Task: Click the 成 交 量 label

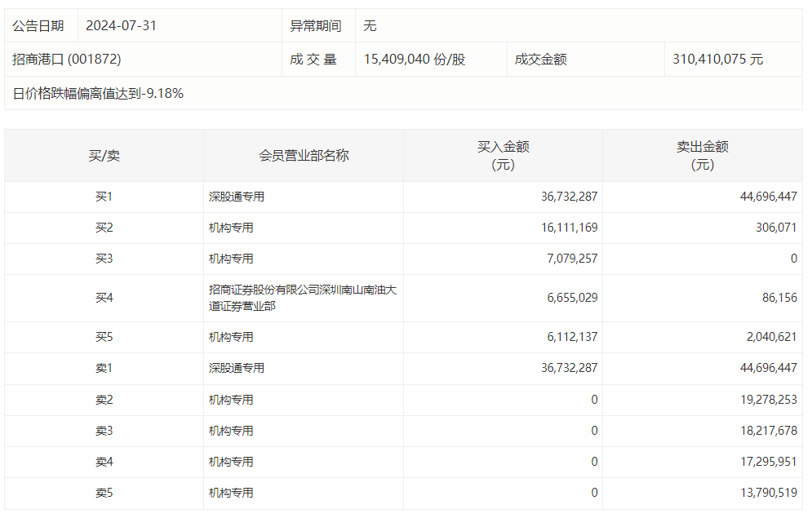Action: (313, 60)
